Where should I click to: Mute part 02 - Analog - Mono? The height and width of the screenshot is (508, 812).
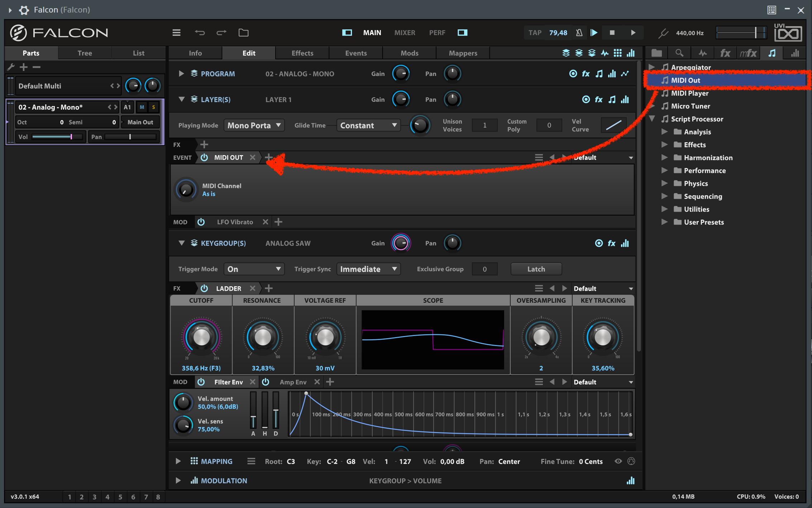point(142,107)
